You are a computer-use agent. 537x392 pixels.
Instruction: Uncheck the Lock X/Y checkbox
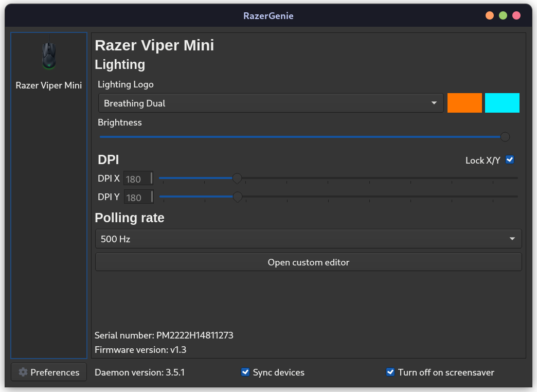[509, 159]
